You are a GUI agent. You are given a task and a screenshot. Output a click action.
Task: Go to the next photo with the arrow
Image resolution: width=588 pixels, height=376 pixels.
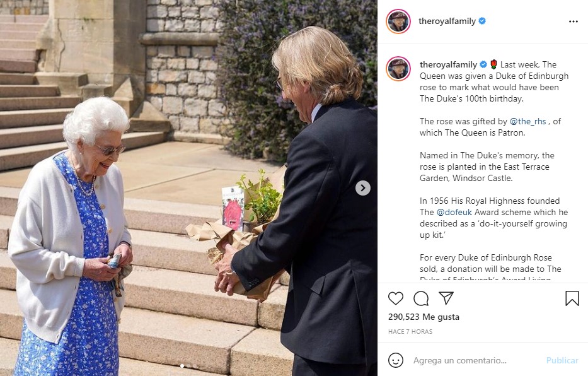tap(362, 187)
